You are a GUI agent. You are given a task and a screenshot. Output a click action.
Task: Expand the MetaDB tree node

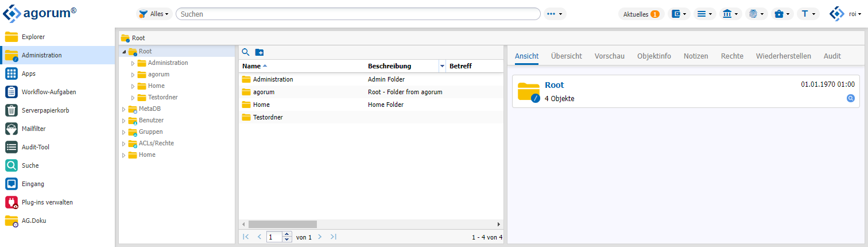point(123,109)
